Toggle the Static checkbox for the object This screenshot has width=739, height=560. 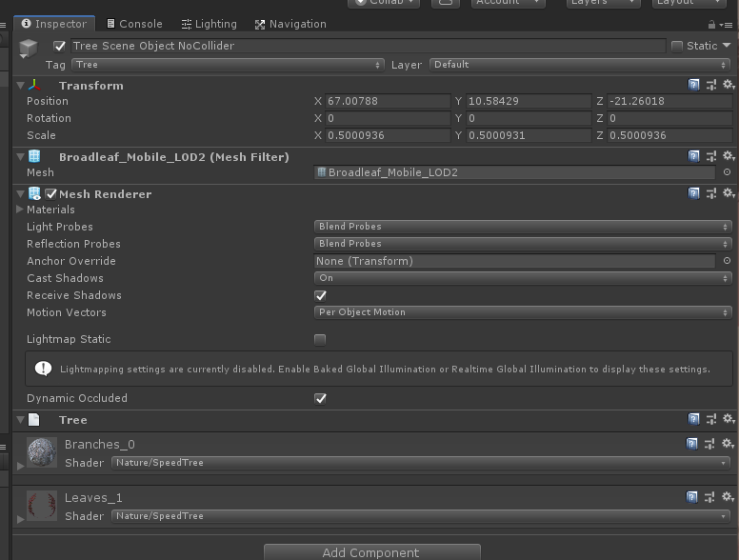point(677,46)
